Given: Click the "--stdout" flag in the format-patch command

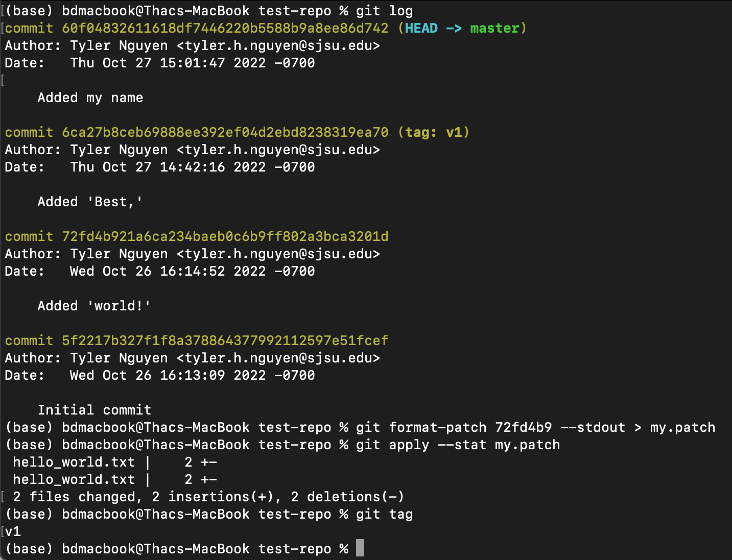Looking at the screenshot, I should (x=593, y=427).
